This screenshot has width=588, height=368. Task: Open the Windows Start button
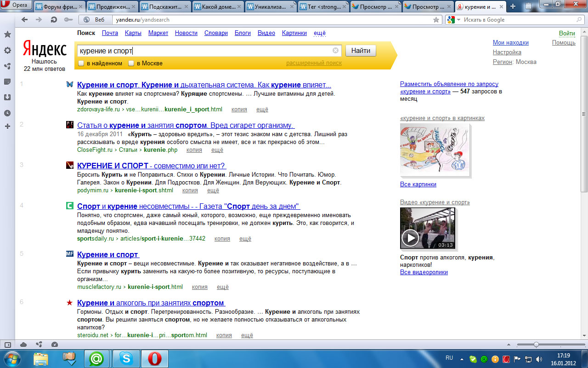(11, 359)
